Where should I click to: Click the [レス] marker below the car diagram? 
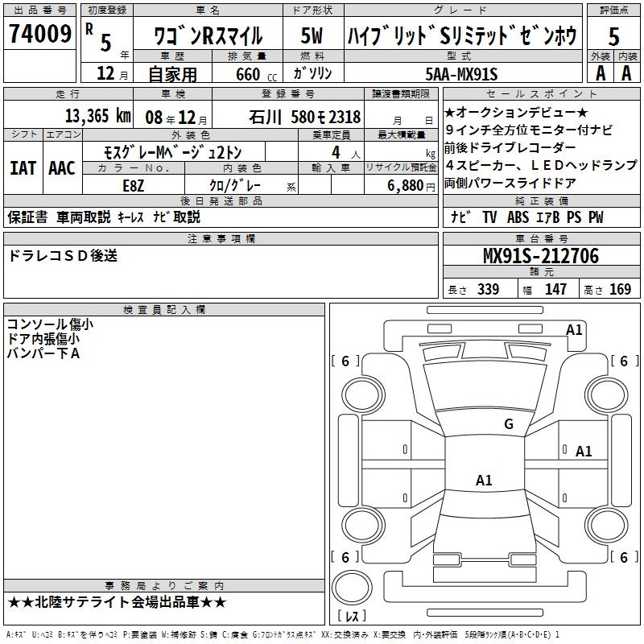click(351, 617)
